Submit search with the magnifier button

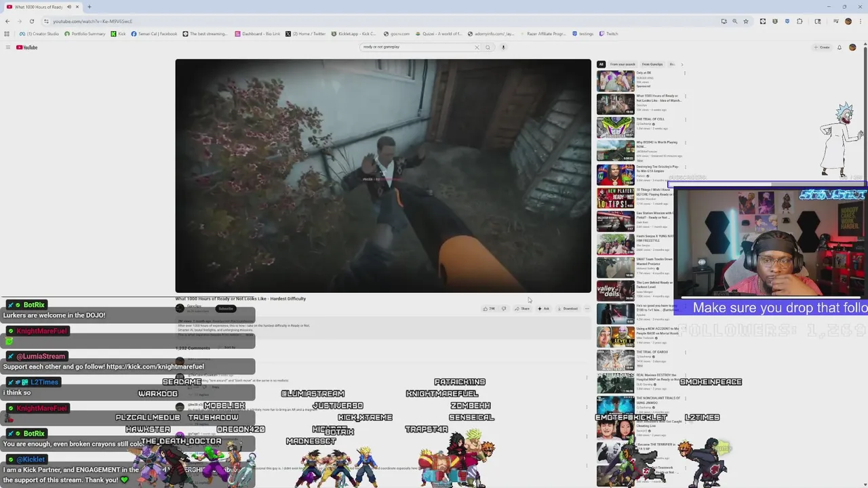(488, 47)
